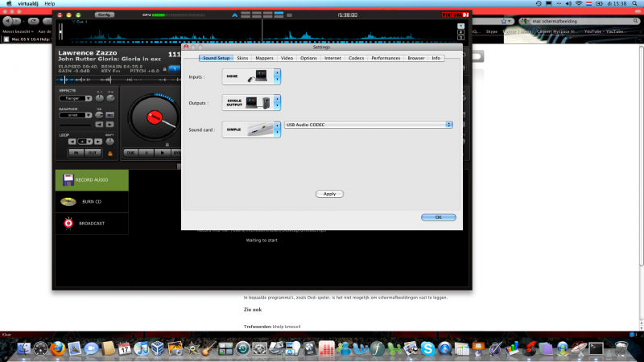
Task: Click the Apply button
Action: pyautogui.click(x=329, y=194)
